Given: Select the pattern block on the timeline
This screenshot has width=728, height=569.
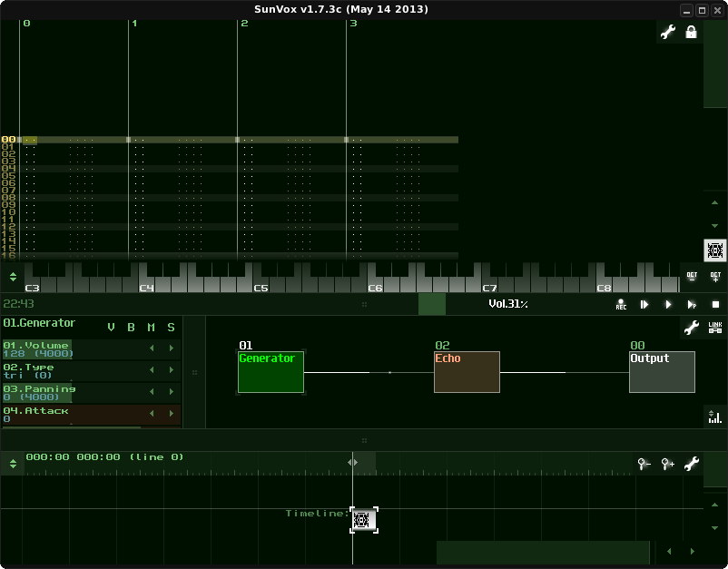Looking at the screenshot, I should (363, 520).
